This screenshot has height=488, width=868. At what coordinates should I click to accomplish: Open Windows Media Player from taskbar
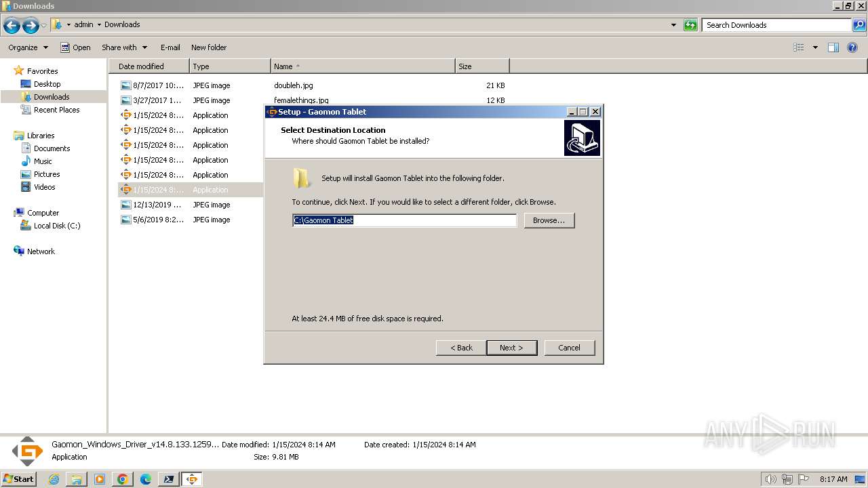click(x=100, y=479)
